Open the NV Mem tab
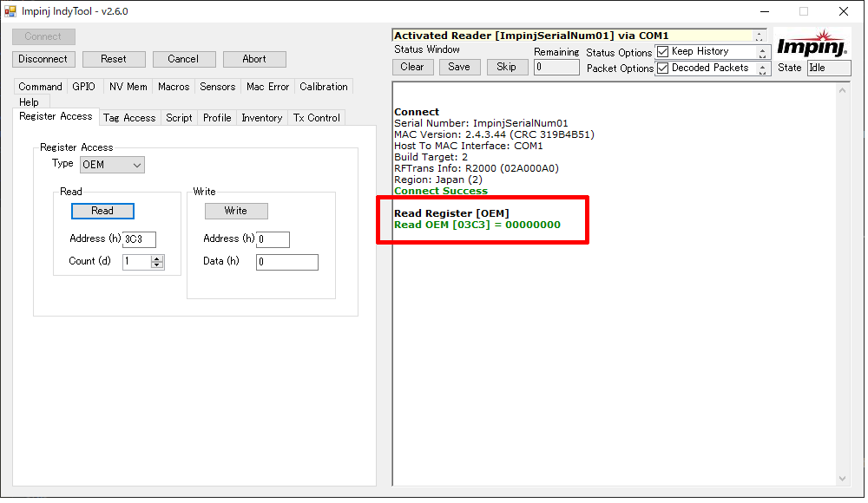Screen dimensions: 868x503 (x=128, y=87)
